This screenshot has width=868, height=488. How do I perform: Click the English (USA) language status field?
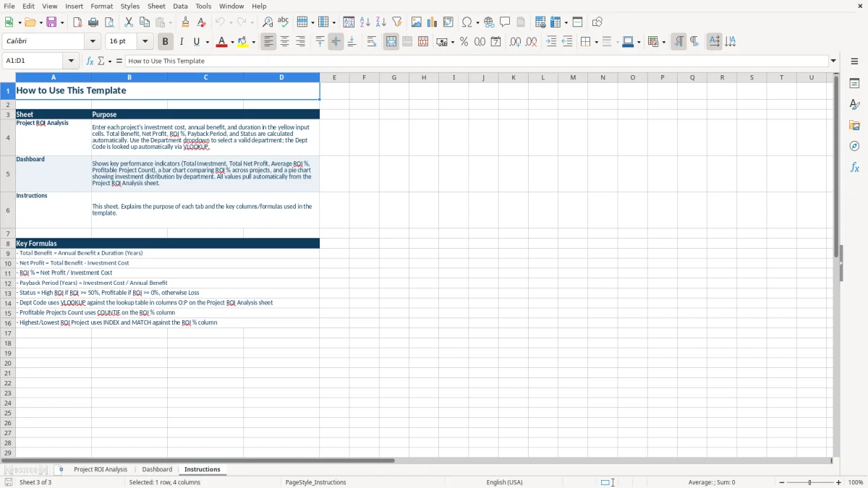click(504, 482)
